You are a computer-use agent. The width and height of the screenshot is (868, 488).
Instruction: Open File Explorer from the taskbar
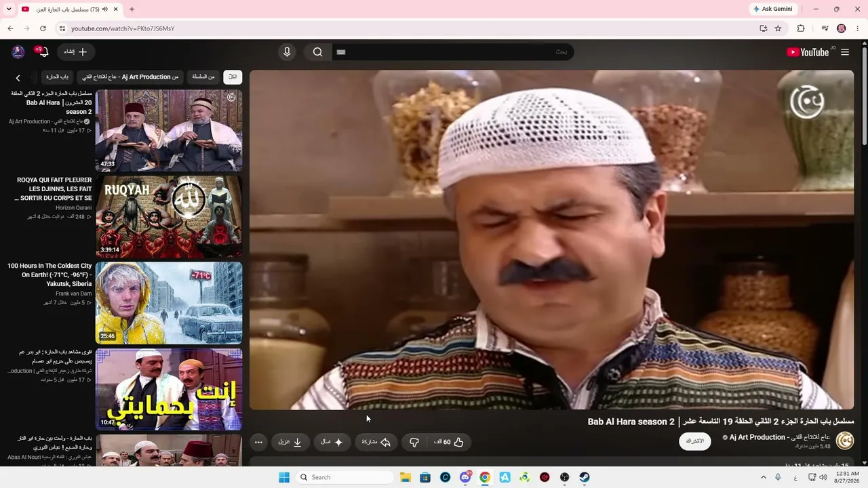tap(406, 477)
